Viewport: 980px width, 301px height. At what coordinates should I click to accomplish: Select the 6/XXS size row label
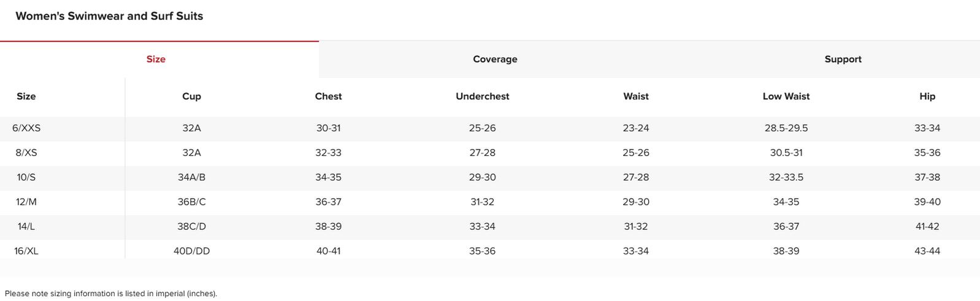click(26, 128)
